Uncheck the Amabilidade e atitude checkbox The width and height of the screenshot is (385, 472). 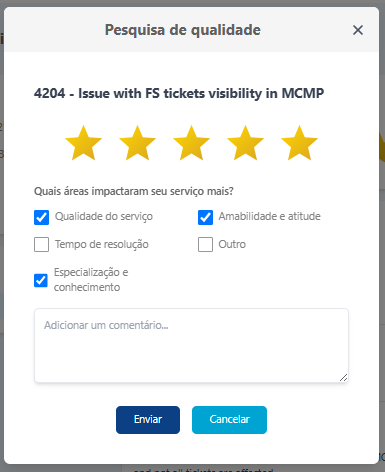[205, 217]
